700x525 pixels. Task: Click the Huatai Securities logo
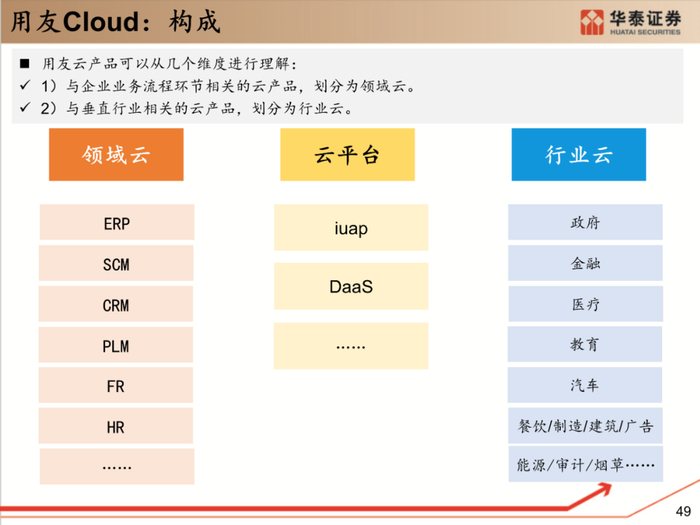tap(630, 22)
